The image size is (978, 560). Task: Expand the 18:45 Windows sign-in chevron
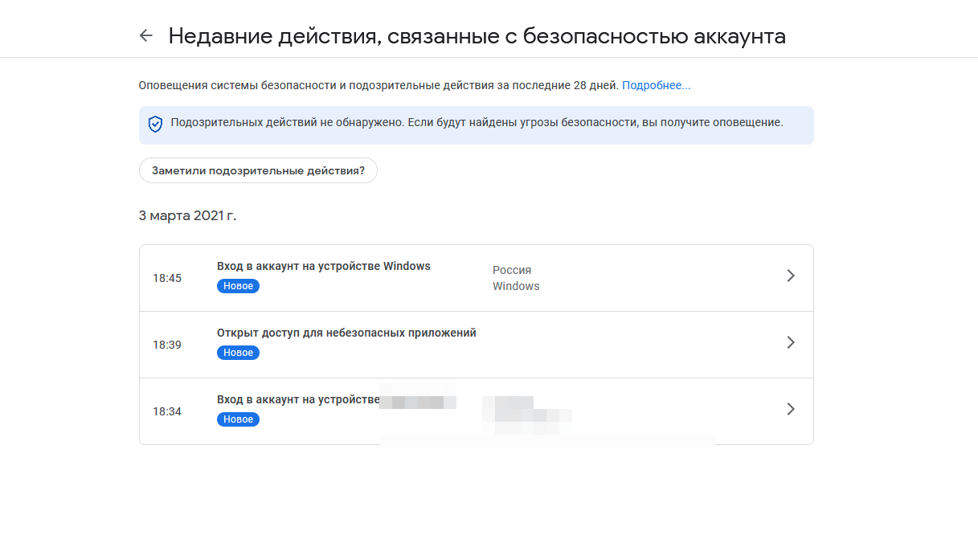click(791, 276)
